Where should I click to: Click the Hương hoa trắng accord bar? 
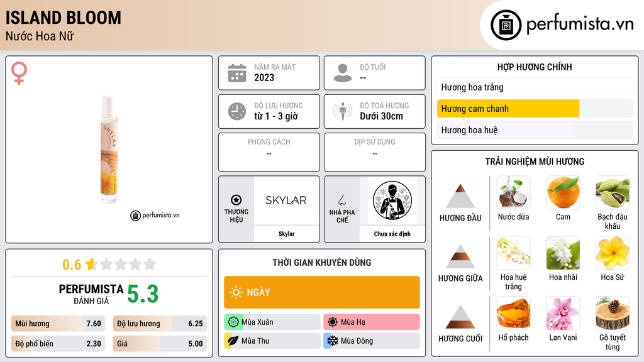coord(535,87)
